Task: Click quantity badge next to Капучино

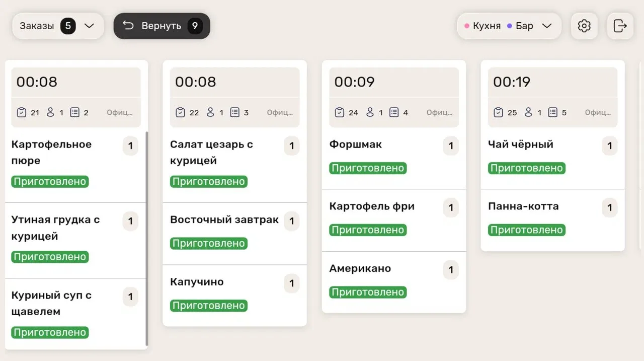Action: [x=292, y=283]
